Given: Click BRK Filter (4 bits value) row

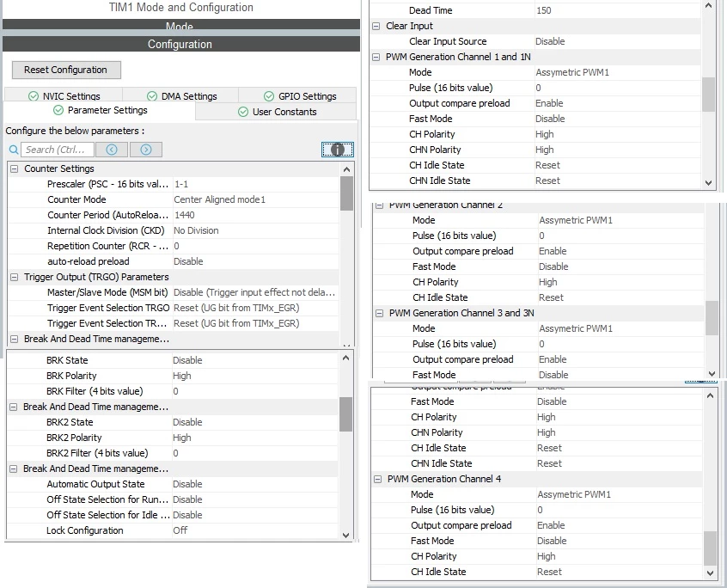Looking at the screenshot, I should [173, 391].
